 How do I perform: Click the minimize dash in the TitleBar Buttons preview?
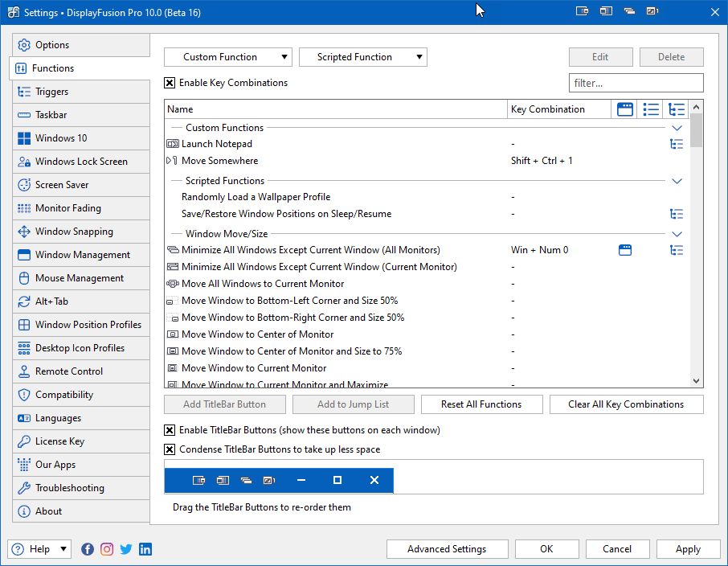(x=301, y=480)
